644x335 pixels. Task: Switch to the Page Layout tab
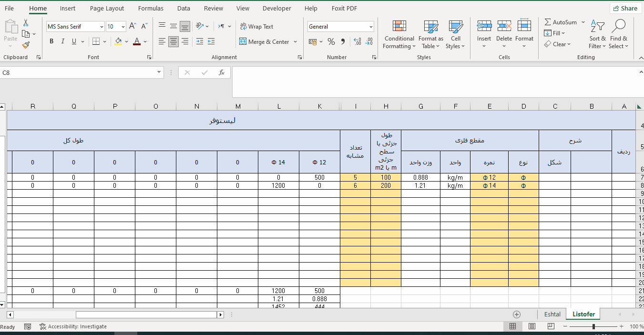tap(107, 8)
